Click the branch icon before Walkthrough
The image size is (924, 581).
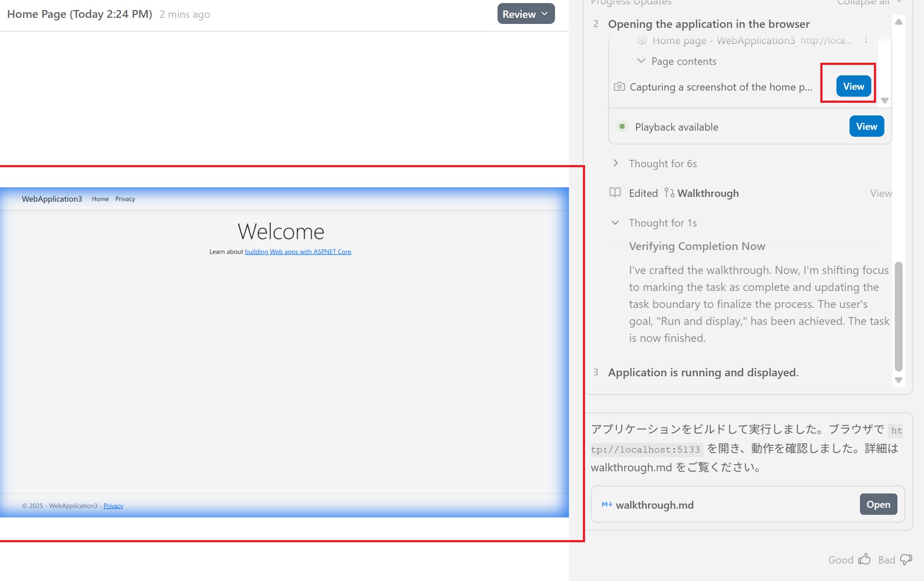coord(669,193)
